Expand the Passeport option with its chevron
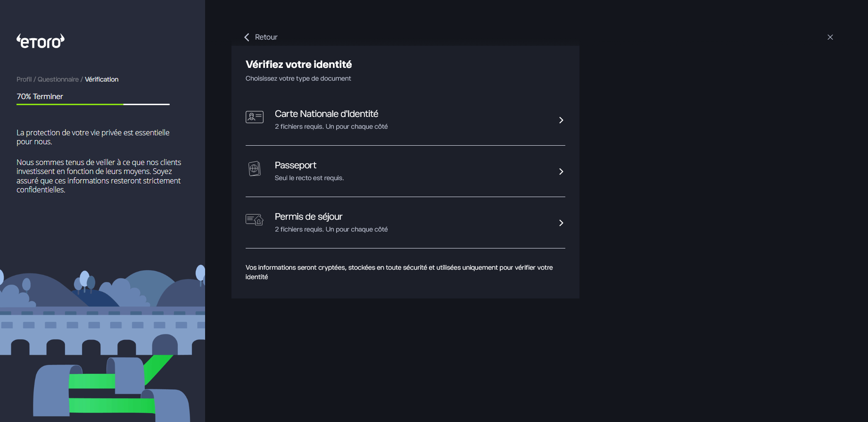This screenshot has width=868, height=422. (561, 172)
